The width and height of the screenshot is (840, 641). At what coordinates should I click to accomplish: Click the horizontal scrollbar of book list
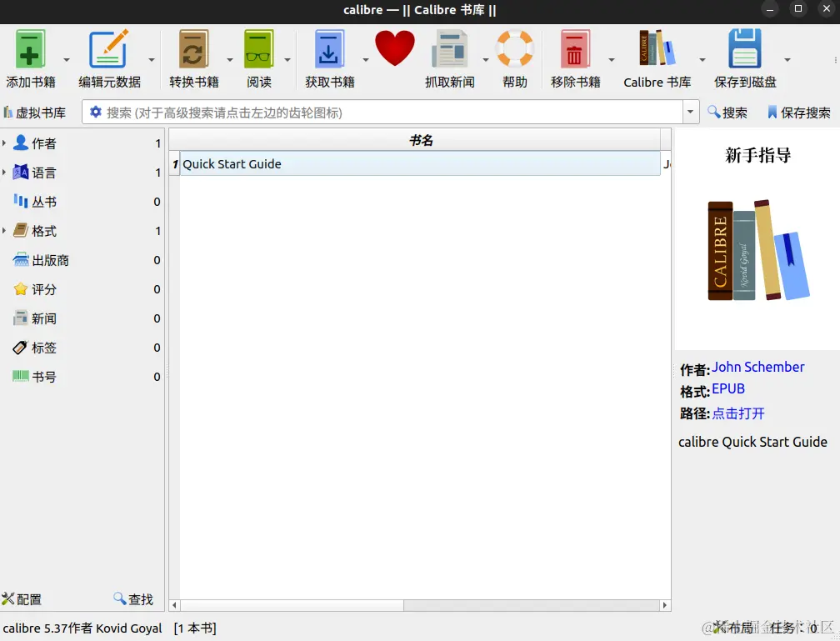click(x=292, y=605)
